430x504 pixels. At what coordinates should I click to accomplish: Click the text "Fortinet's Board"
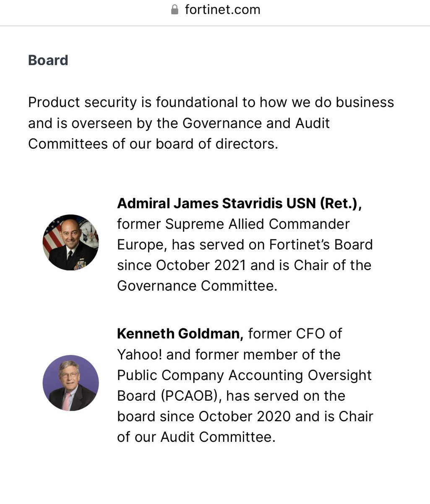tap(321, 244)
